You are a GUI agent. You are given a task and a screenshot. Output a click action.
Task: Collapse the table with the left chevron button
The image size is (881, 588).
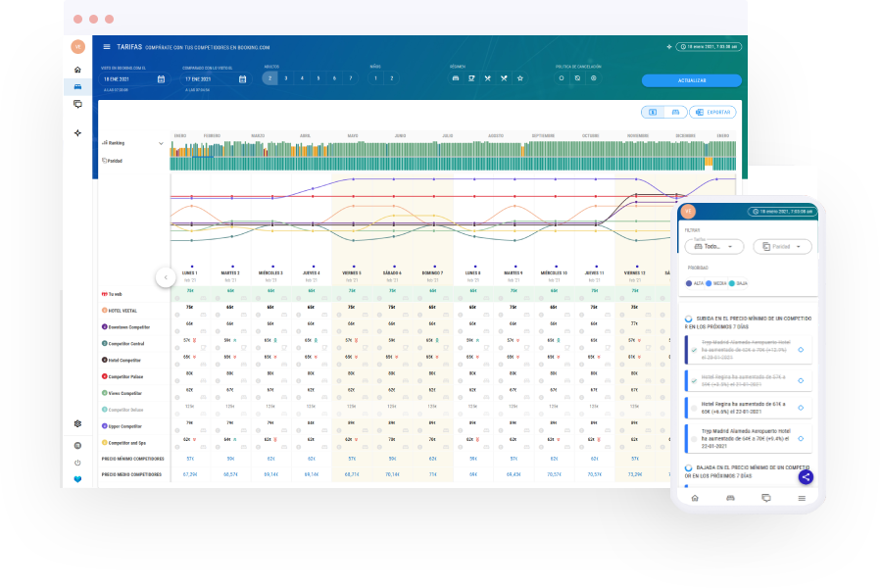[166, 277]
